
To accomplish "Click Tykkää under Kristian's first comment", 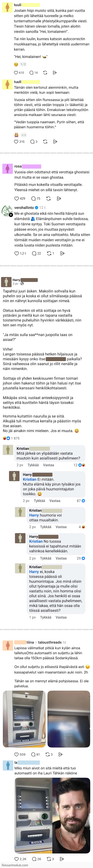I will coord(33,465).
